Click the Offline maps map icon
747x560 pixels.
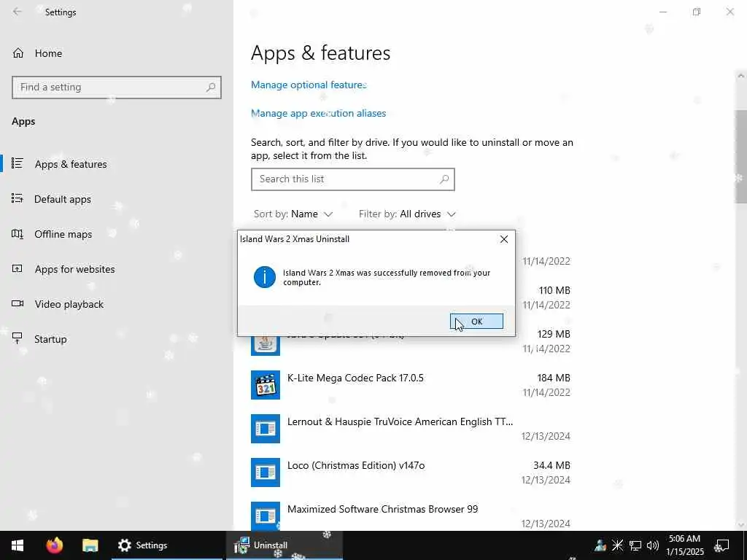click(x=18, y=233)
